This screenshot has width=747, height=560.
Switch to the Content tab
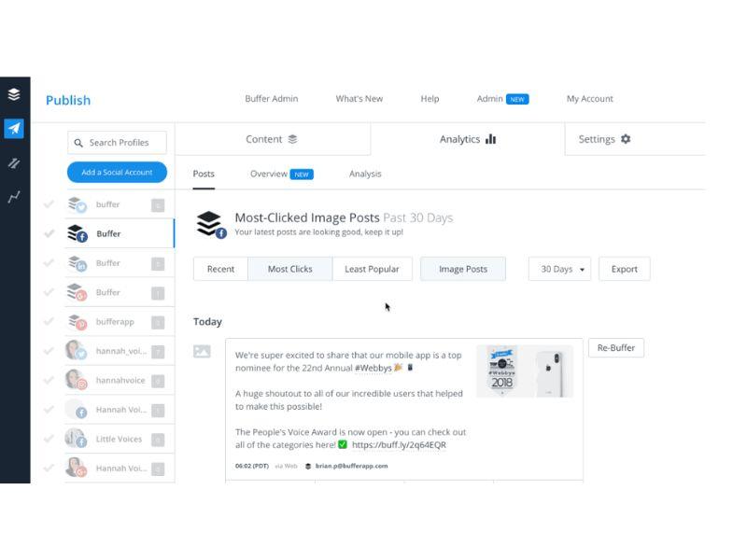tap(273, 139)
